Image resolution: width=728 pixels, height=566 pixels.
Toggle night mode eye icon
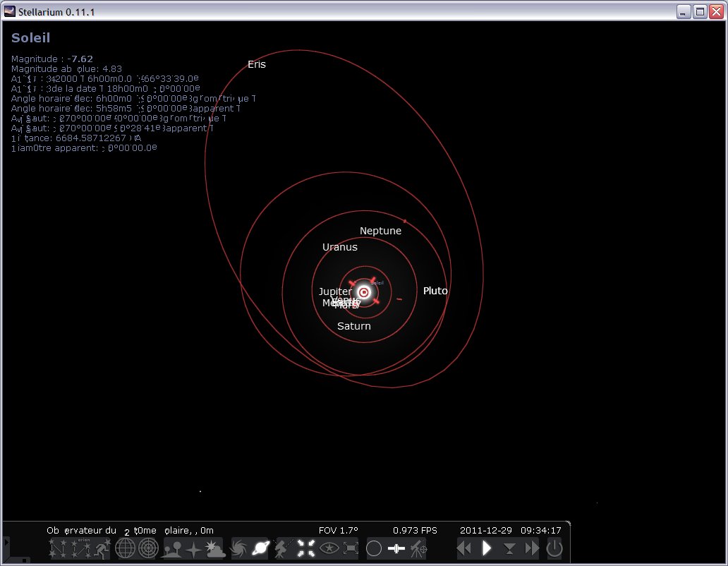click(x=329, y=548)
